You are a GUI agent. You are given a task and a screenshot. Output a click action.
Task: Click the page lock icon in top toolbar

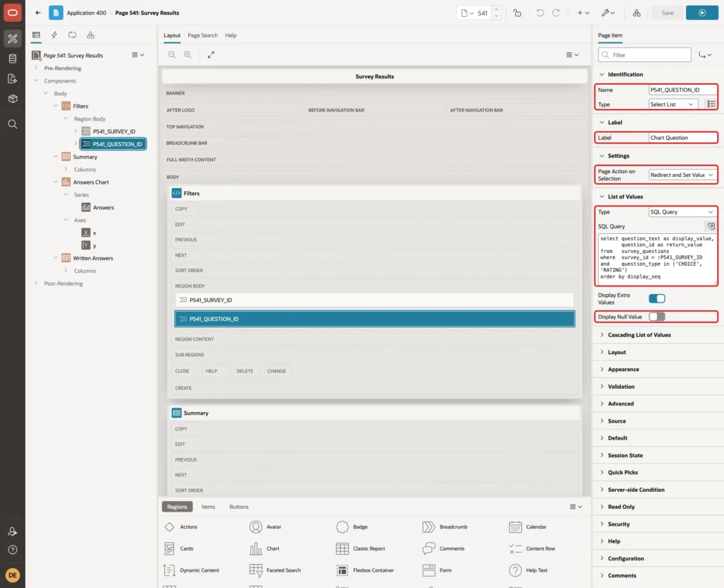click(x=517, y=13)
